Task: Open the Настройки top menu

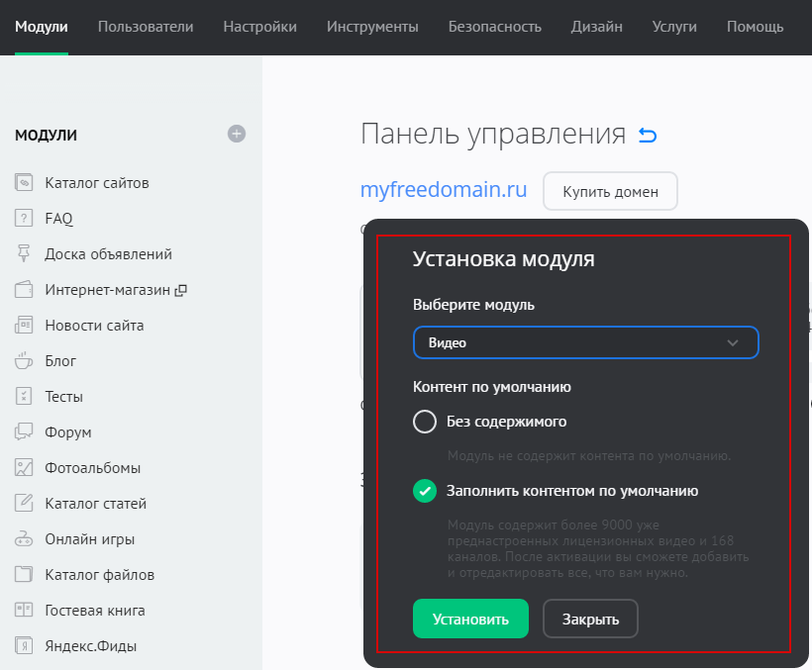Action: click(259, 27)
